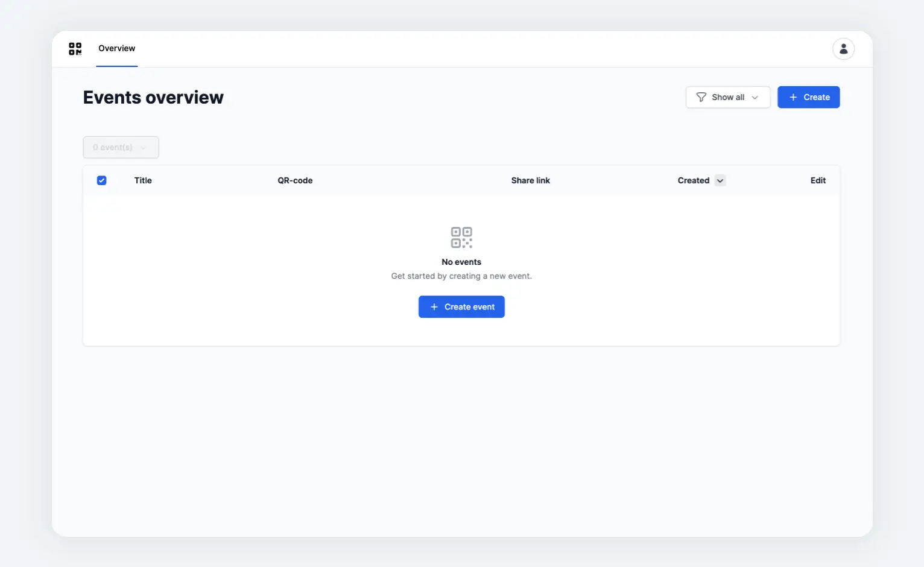Click the QR-code empty state illustration

[461, 237]
